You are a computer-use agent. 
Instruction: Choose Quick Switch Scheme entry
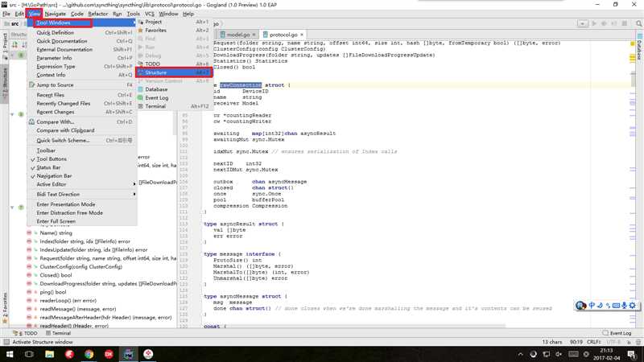(82, 140)
